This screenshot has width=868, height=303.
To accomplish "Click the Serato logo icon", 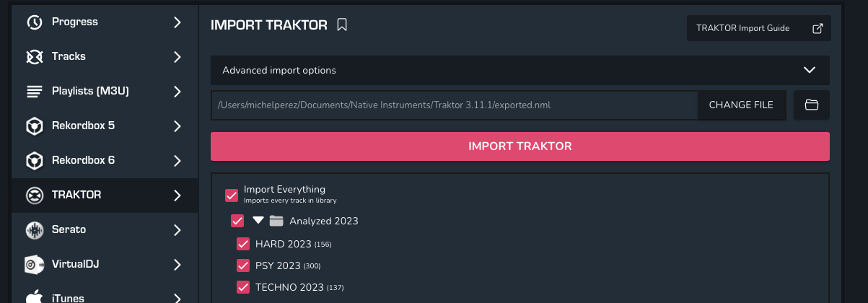I will [34, 229].
